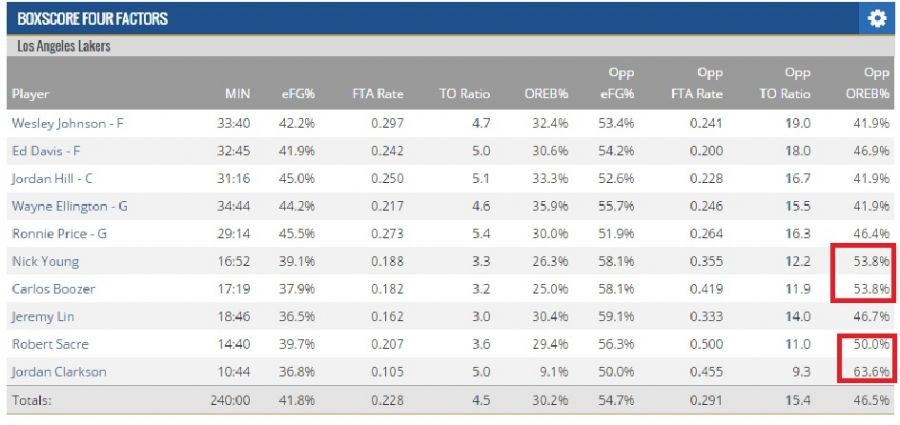Select Jordan Hill player link
The width and height of the screenshot is (900, 425).
click(x=53, y=179)
